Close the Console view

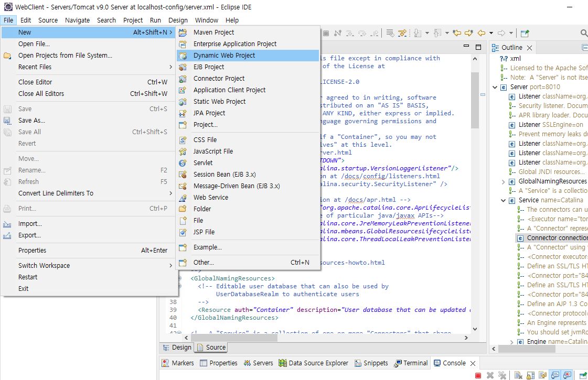pyautogui.click(x=473, y=363)
